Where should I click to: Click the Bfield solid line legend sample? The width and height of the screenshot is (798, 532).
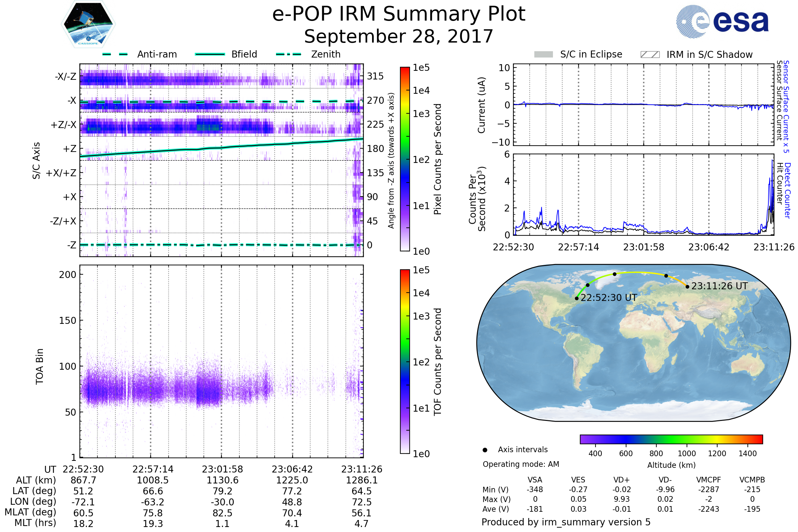tap(210, 54)
